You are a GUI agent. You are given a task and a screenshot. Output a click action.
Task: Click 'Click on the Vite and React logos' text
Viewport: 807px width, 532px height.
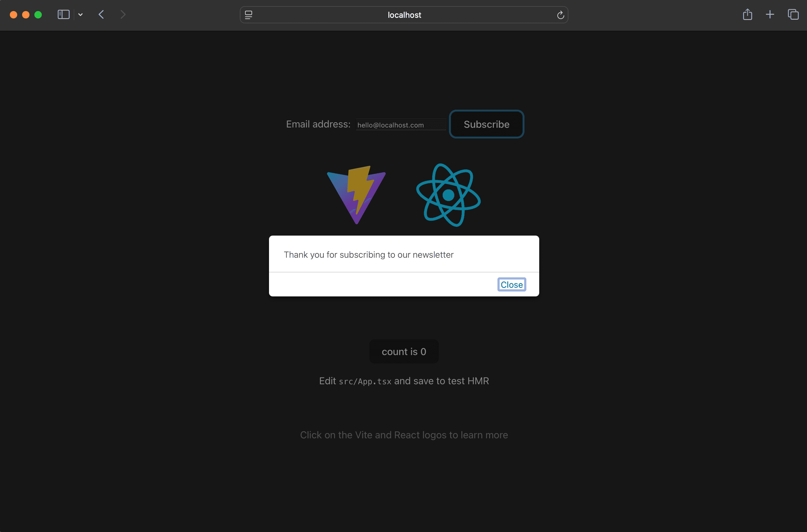pos(373,435)
